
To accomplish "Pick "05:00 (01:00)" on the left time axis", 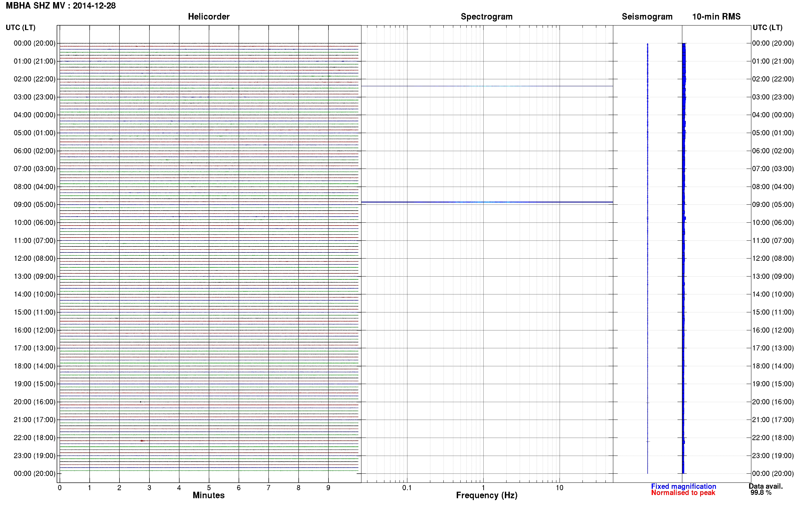I will (x=35, y=133).
